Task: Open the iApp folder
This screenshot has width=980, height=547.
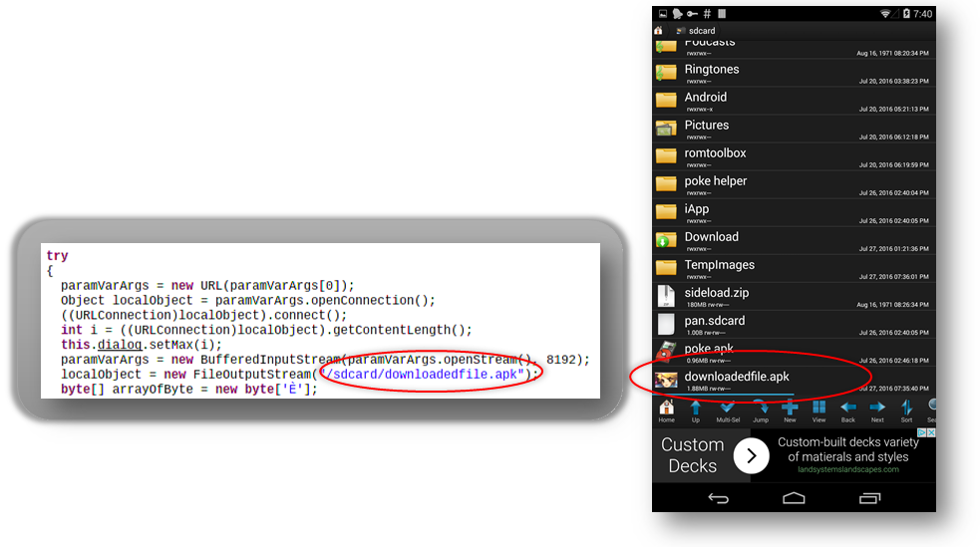Action: click(794, 213)
